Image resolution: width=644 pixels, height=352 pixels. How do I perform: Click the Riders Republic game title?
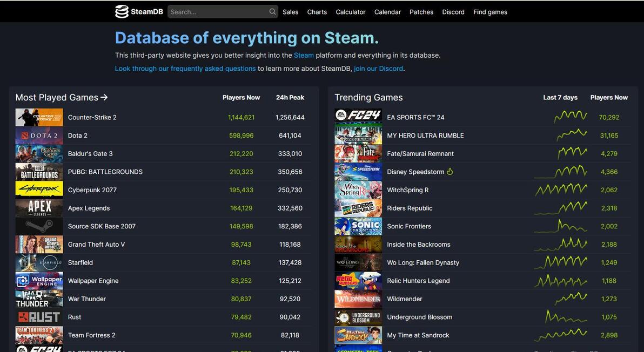(410, 208)
